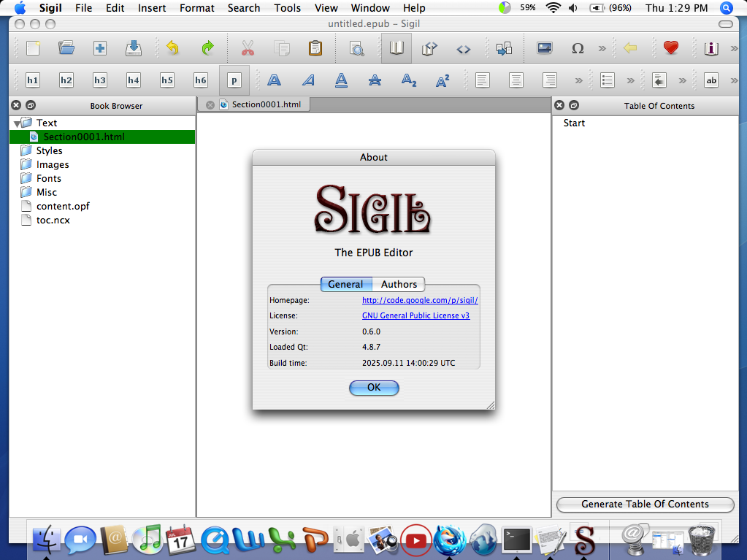Click the Cut scissors icon
This screenshot has width=747, height=560.
point(248,48)
